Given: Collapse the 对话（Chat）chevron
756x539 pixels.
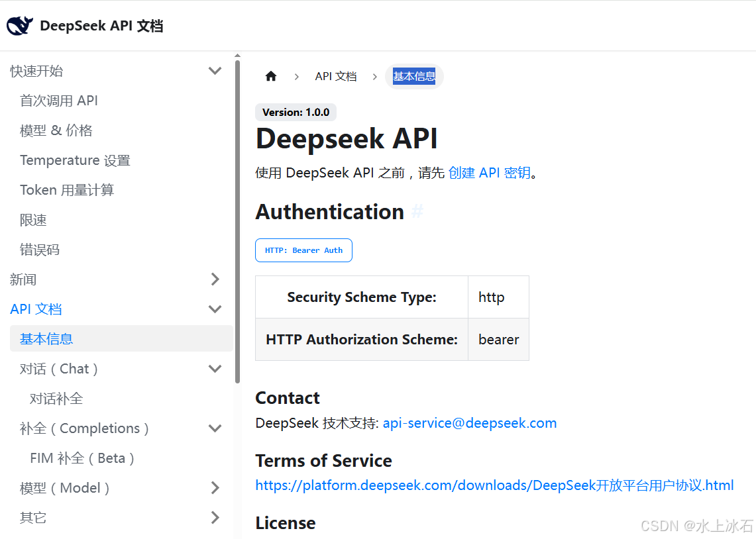Looking at the screenshot, I should [215, 369].
